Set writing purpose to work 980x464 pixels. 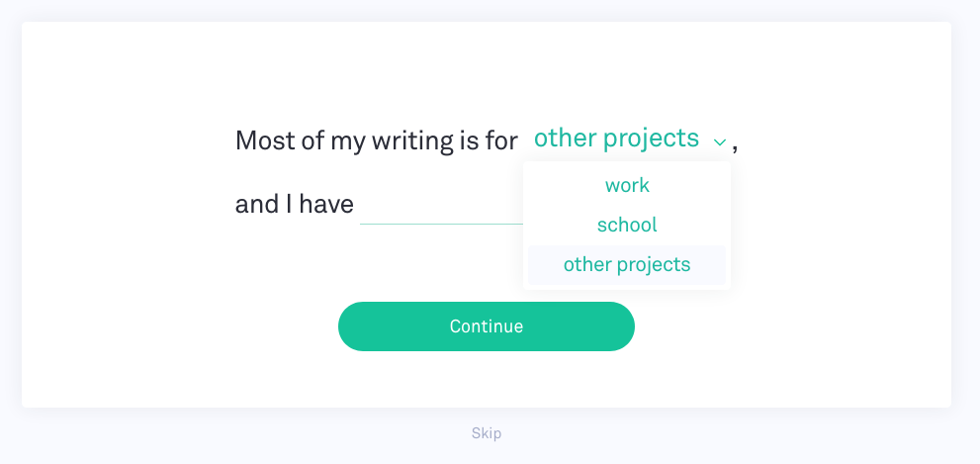(627, 185)
